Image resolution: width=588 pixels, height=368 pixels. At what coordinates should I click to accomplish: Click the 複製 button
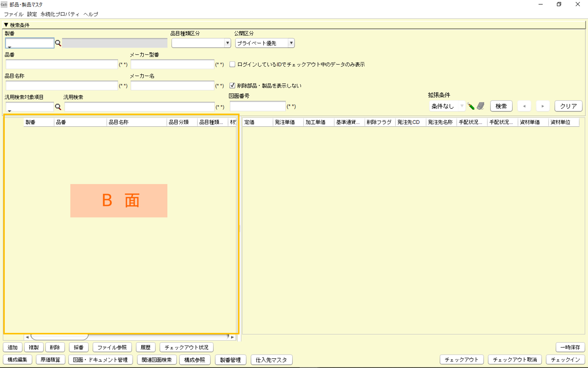coord(34,347)
